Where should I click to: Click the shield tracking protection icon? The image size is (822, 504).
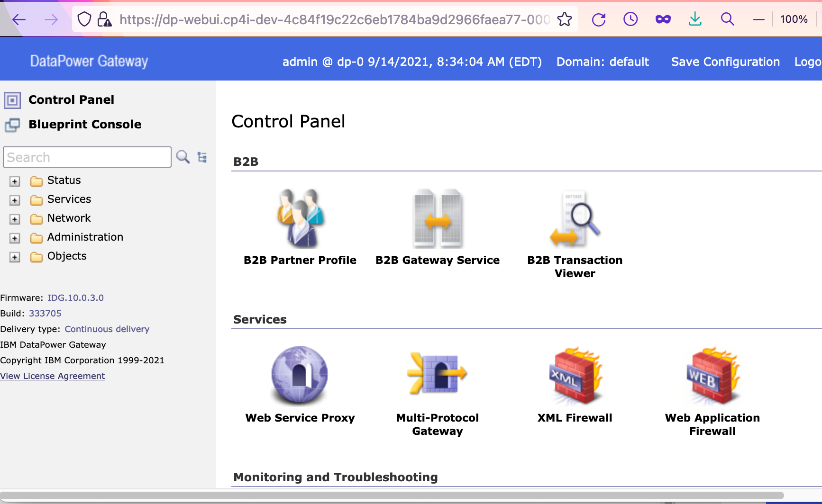click(84, 19)
